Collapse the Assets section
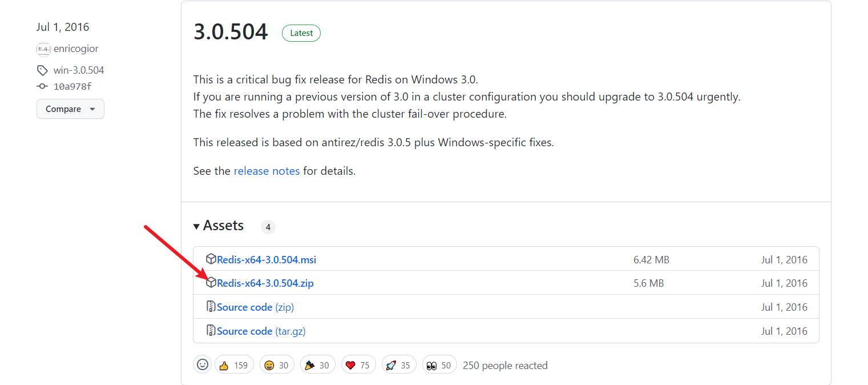 coord(219,226)
